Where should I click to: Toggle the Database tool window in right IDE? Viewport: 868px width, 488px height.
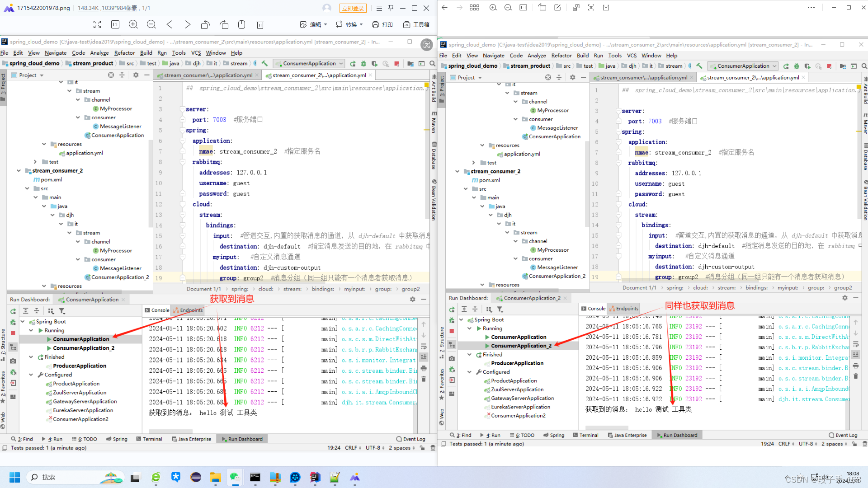[865, 156]
